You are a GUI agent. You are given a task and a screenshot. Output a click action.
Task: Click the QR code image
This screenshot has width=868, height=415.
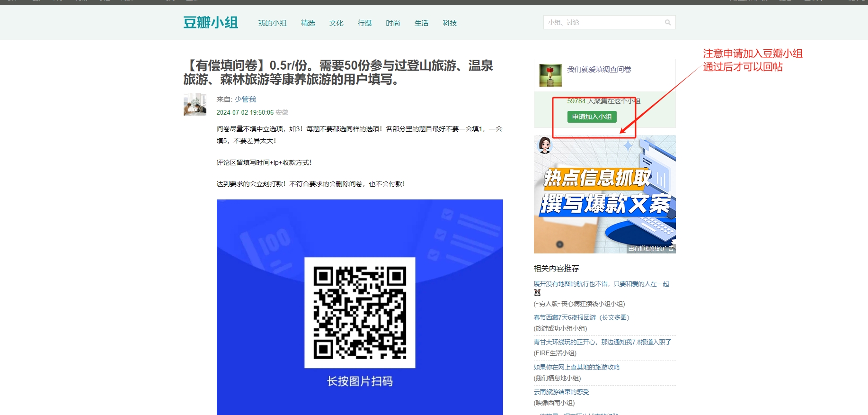point(360,313)
